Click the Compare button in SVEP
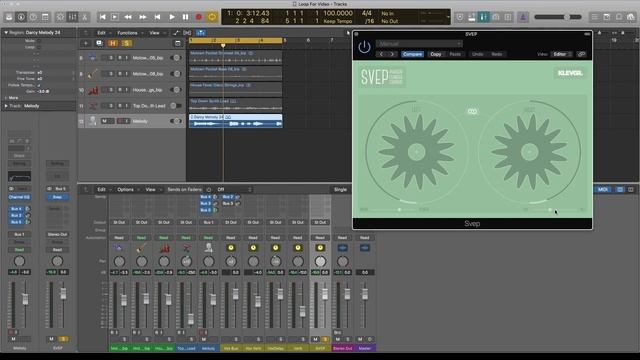Viewport: 640px width, 360px height. (x=412, y=54)
